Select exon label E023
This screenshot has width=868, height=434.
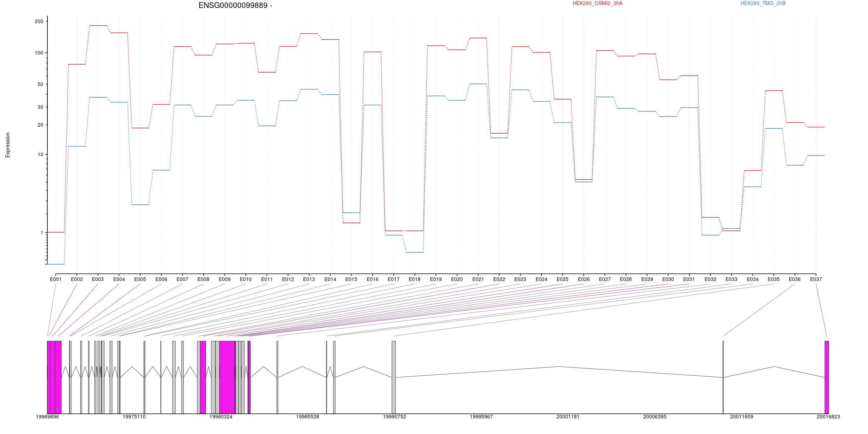pyautogui.click(x=520, y=280)
